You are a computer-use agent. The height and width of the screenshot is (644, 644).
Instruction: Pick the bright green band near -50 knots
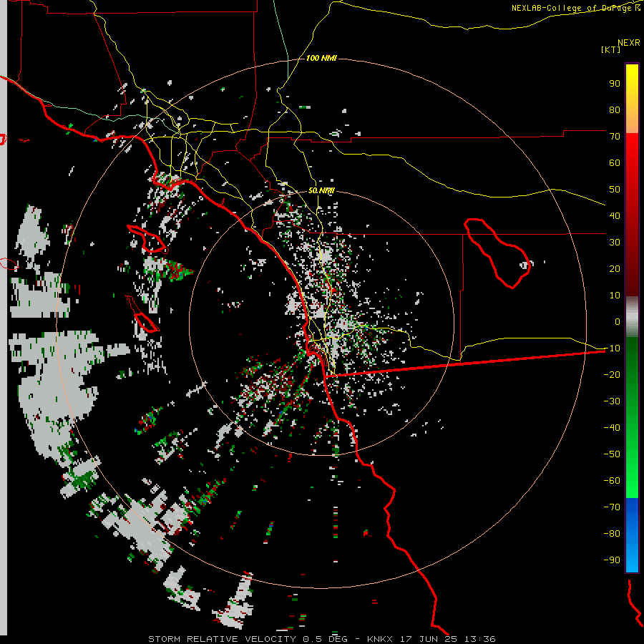pyautogui.click(x=632, y=454)
